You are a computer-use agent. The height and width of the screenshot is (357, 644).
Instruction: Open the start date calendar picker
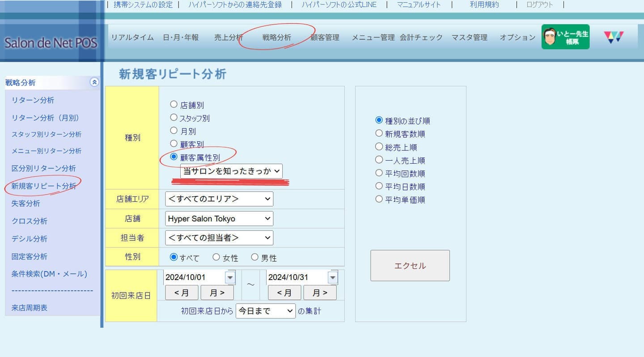(230, 277)
